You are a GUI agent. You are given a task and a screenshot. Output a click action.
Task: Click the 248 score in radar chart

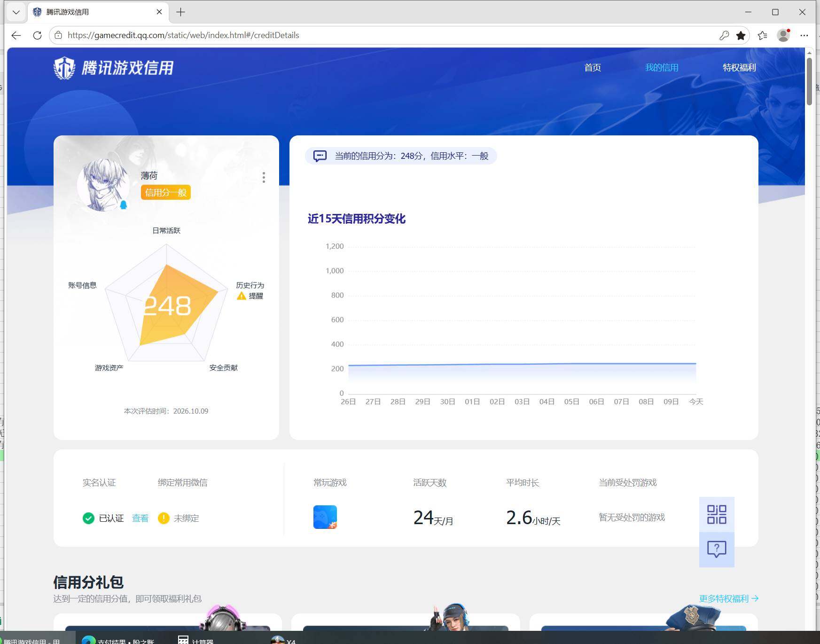(x=167, y=306)
